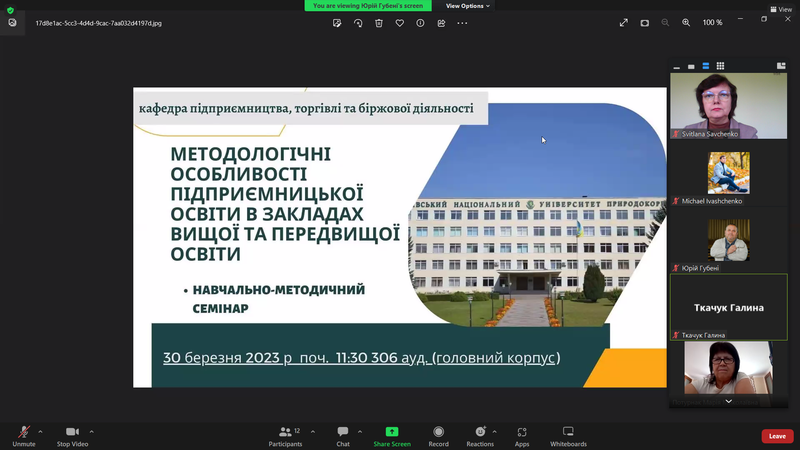This screenshot has width=800, height=450.
Task: Open Reactions in the Zoom toolbar
Action: (x=480, y=437)
